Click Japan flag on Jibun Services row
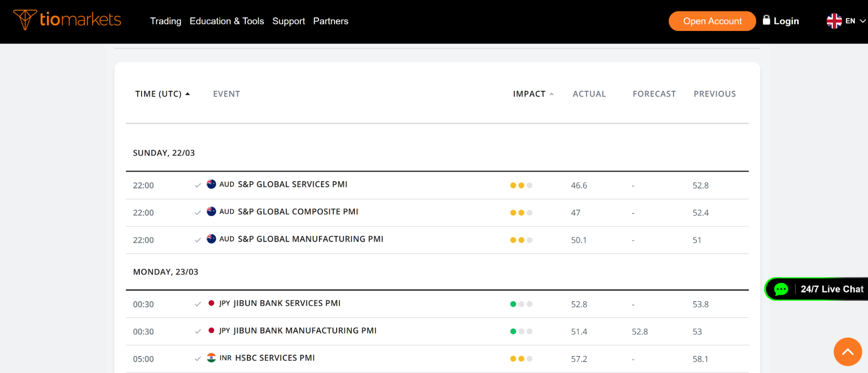 (x=211, y=303)
